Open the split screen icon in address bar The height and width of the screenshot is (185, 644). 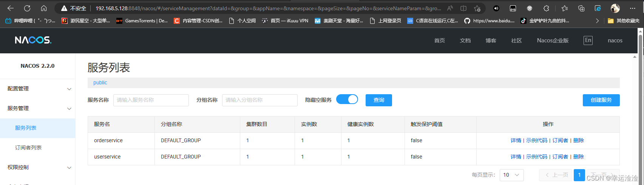(463, 8)
